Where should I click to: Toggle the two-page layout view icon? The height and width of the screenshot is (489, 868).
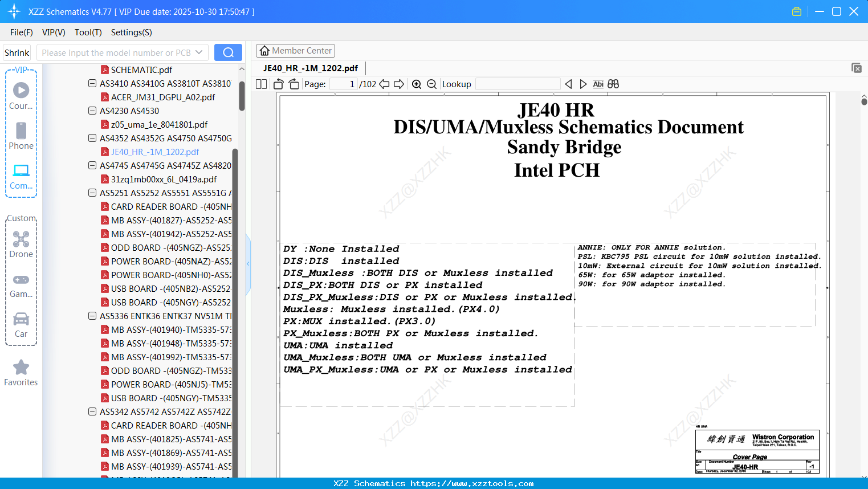261,84
